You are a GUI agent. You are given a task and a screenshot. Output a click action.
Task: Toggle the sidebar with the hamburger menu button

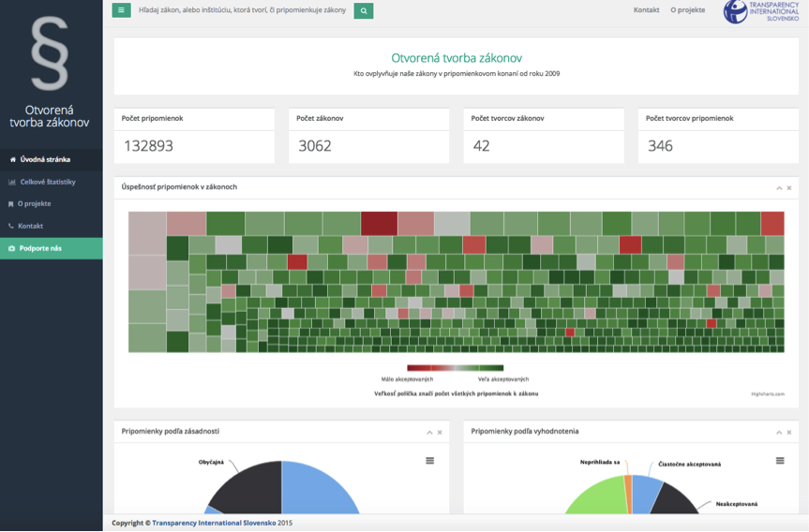(121, 9)
